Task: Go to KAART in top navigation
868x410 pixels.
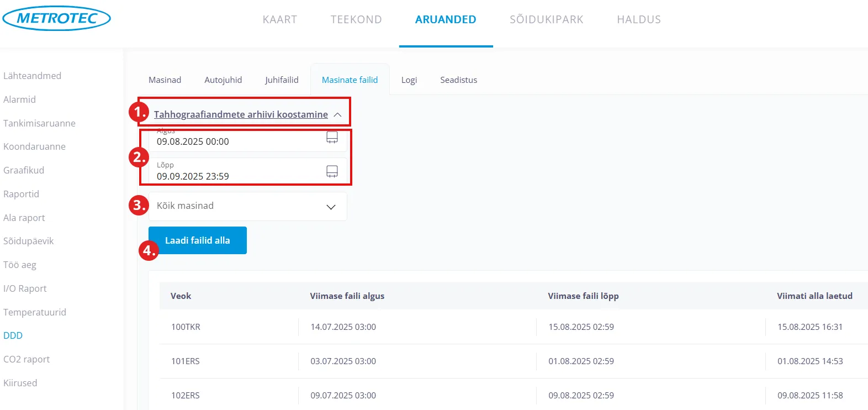Action: (280, 20)
